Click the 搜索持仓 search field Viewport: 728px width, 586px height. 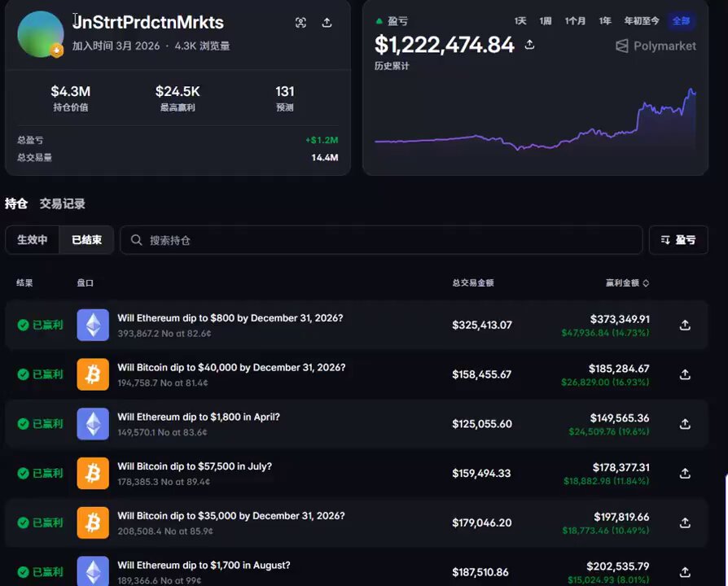(x=381, y=240)
